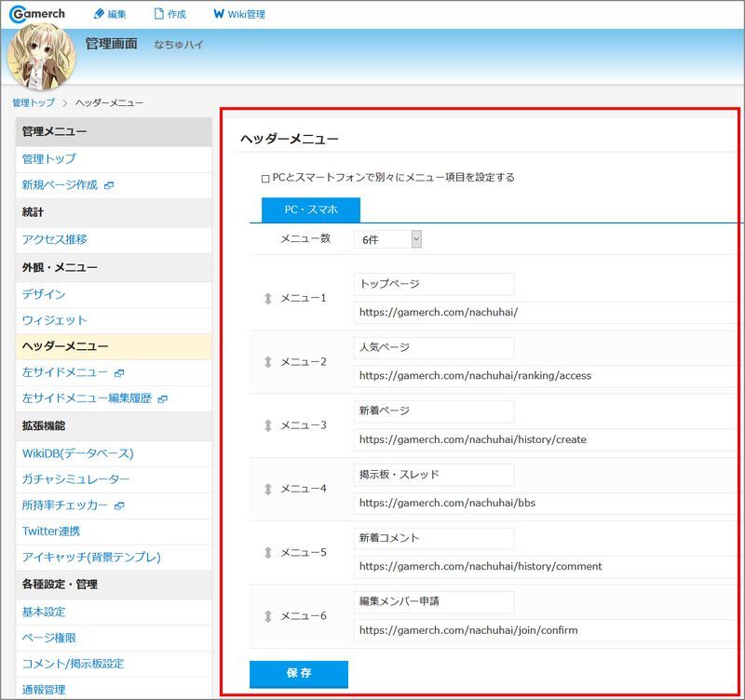Click the move arrows beside メニュー5

point(268,553)
